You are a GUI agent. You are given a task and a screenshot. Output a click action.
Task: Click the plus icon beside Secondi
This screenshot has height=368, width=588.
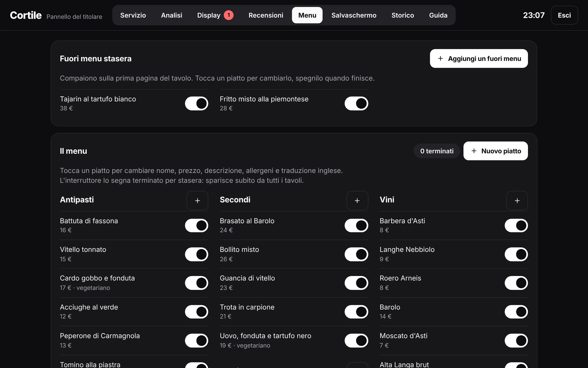pyautogui.click(x=357, y=200)
